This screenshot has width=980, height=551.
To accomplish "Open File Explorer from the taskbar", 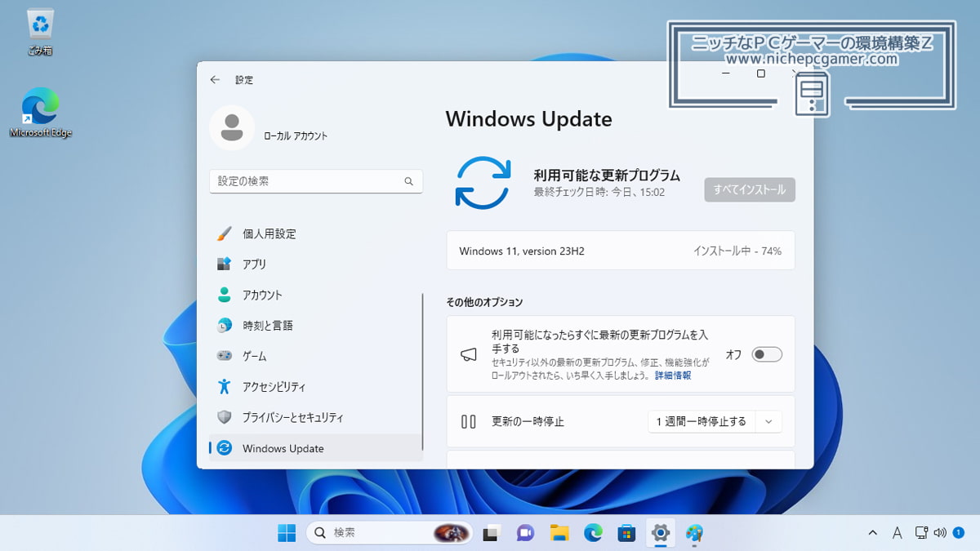I will click(559, 533).
